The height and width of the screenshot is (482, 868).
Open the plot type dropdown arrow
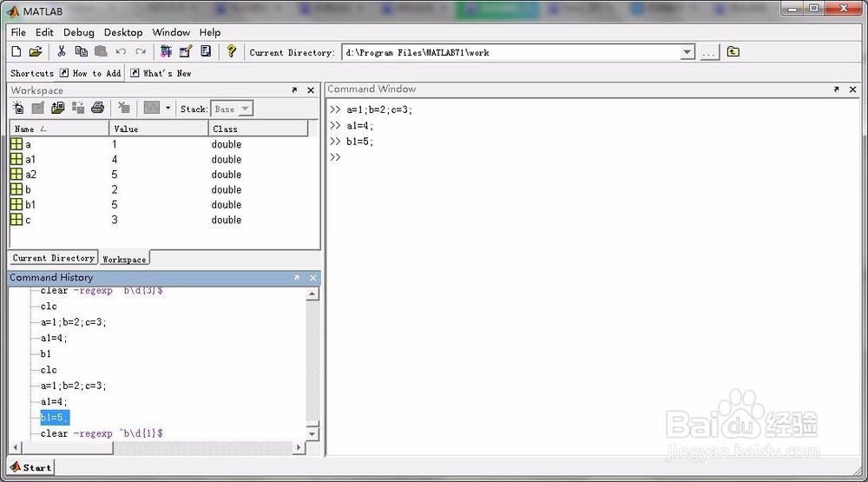[x=168, y=108]
